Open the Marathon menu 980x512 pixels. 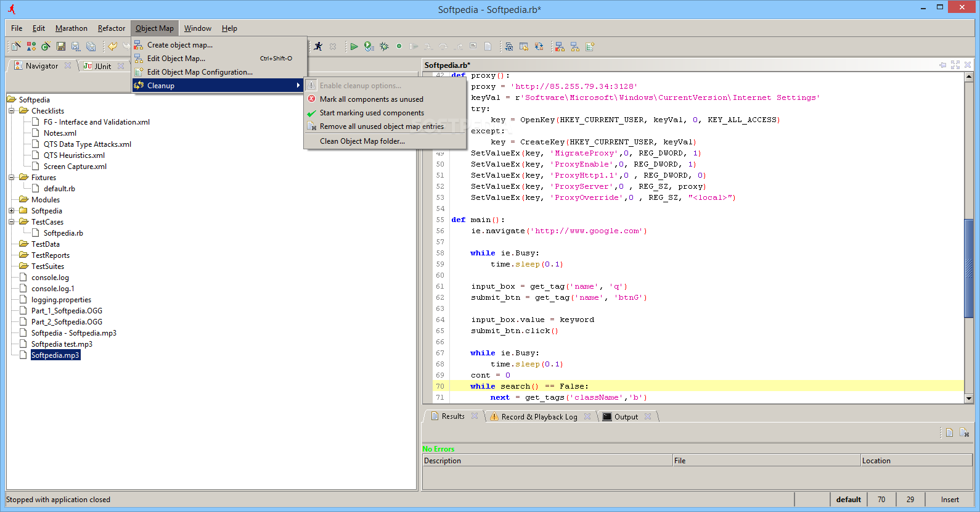71,28
